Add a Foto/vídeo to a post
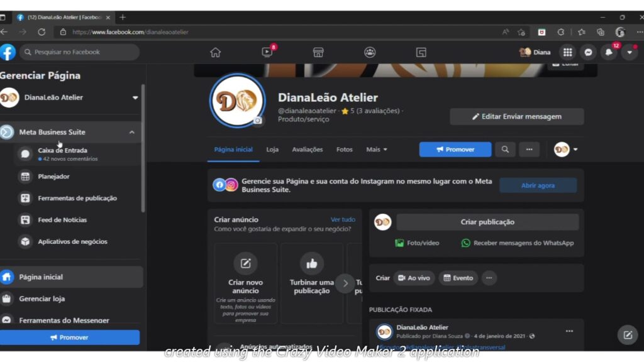This screenshot has width=644, height=362. tap(417, 243)
